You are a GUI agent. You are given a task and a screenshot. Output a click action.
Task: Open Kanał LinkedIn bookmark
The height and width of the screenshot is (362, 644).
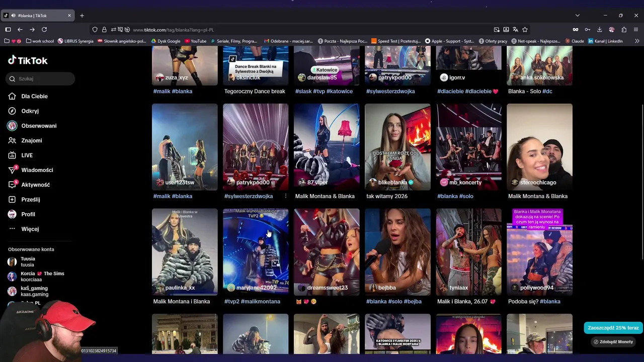click(605, 41)
